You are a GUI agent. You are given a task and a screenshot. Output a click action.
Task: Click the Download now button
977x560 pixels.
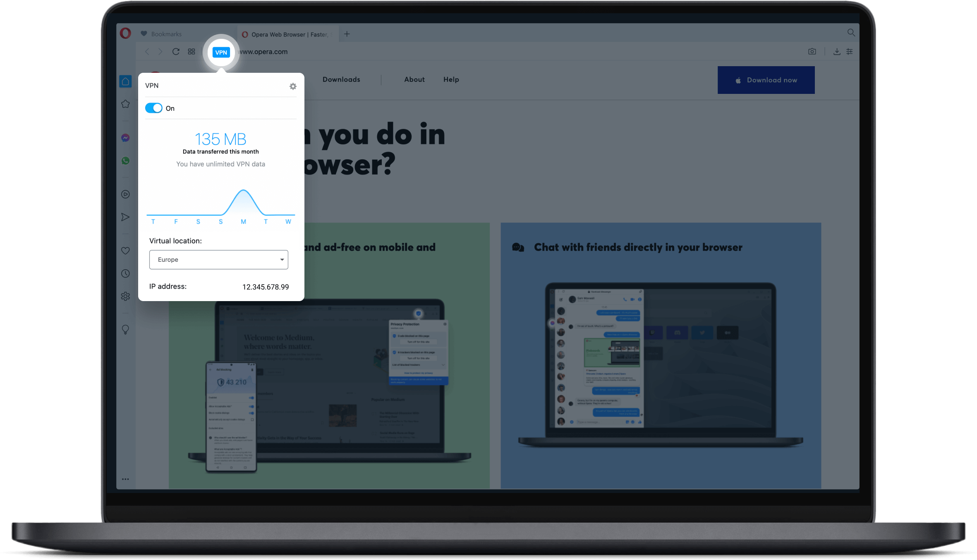tap(765, 80)
